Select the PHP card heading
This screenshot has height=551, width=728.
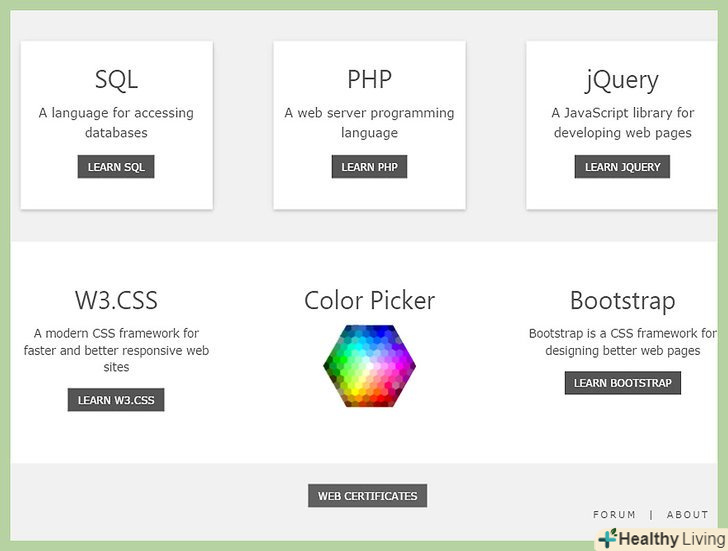point(369,80)
